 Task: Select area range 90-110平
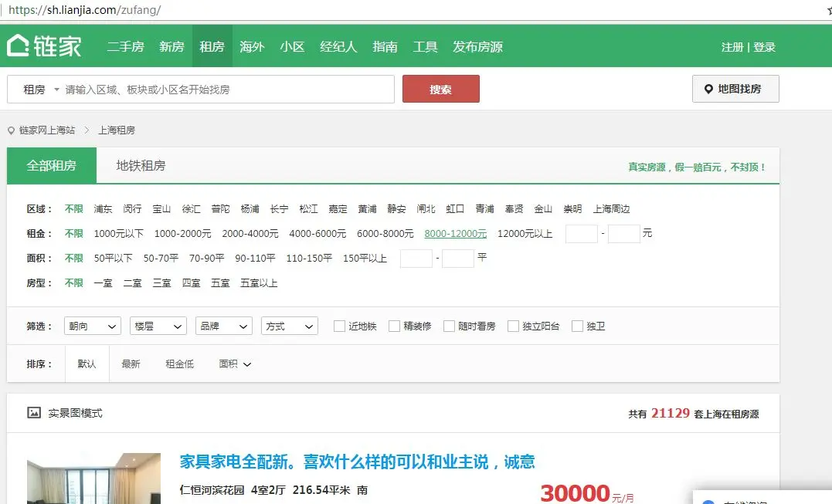pos(255,259)
